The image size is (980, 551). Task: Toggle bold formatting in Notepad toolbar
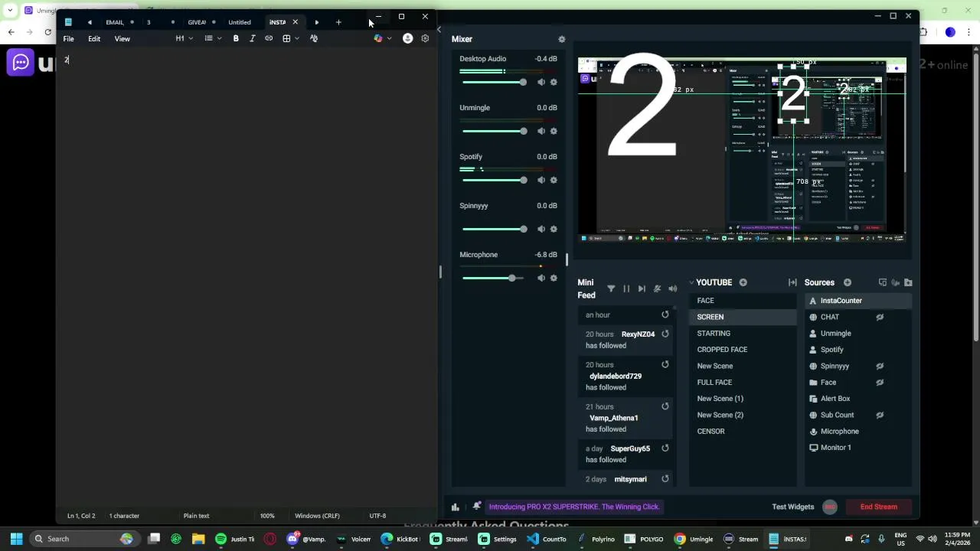236,38
